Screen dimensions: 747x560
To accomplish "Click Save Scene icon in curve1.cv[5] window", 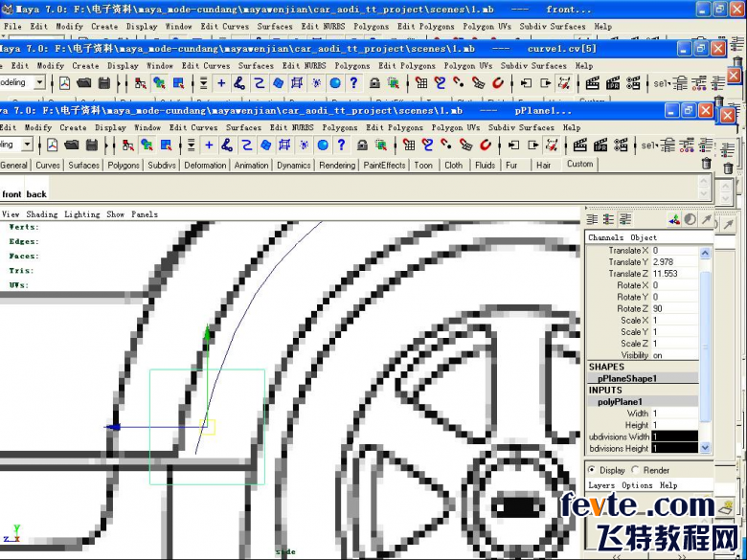I will (104, 83).
